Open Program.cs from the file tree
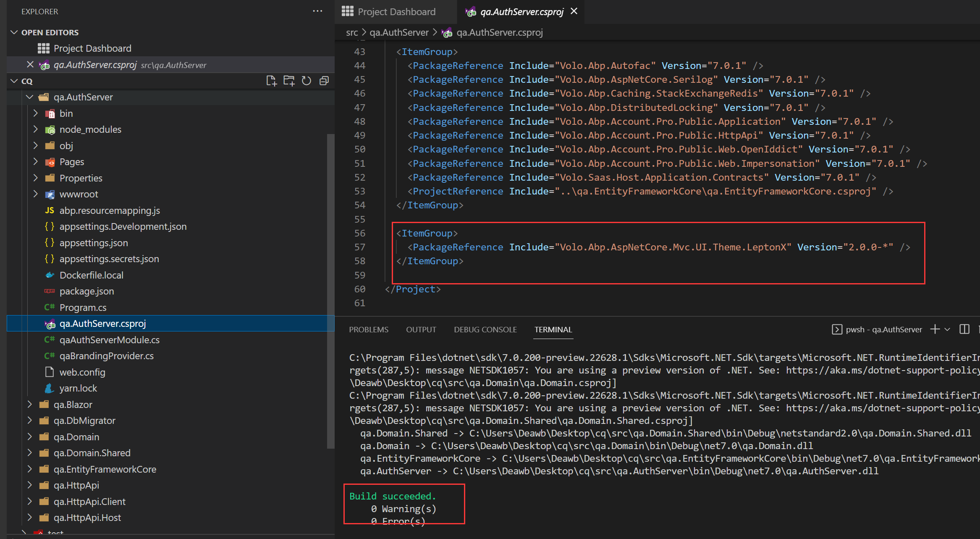The width and height of the screenshot is (980, 539). 83,308
